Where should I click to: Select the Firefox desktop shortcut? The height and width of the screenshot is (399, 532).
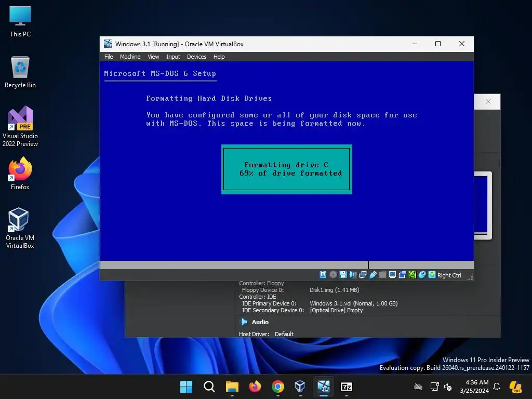click(20, 174)
